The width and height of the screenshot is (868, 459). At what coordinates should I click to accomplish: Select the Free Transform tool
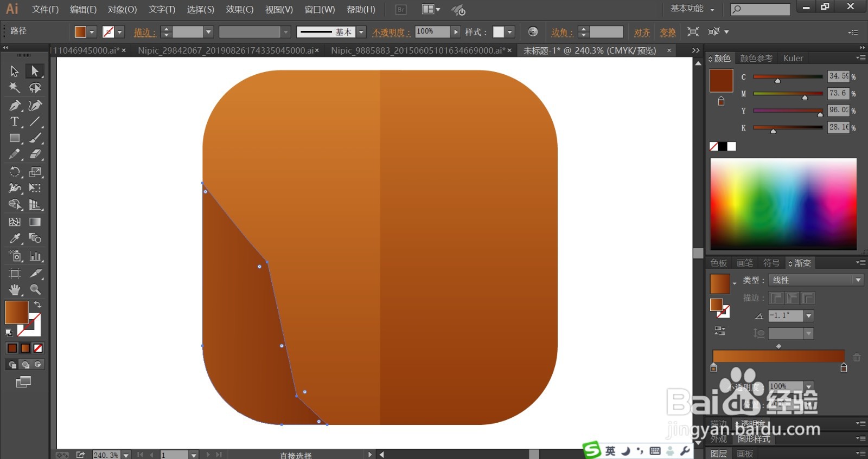pos(35,188)
